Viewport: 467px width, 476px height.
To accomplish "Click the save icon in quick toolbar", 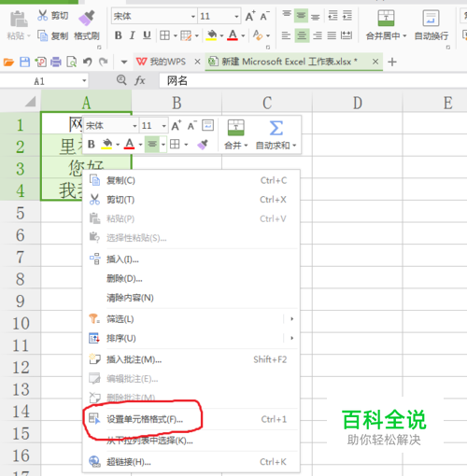I will click(24, 62).
